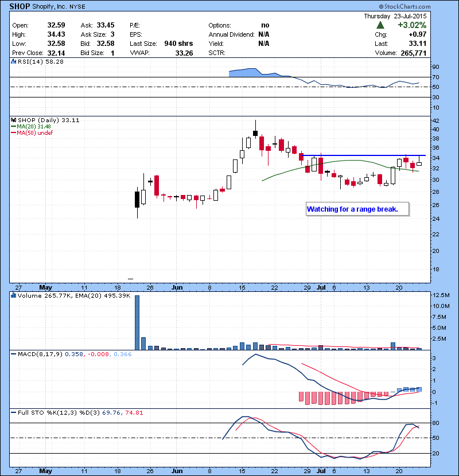The image size is (459, 476).
Task: Click the Bid 32.58 value
Action: pos(106,44)
